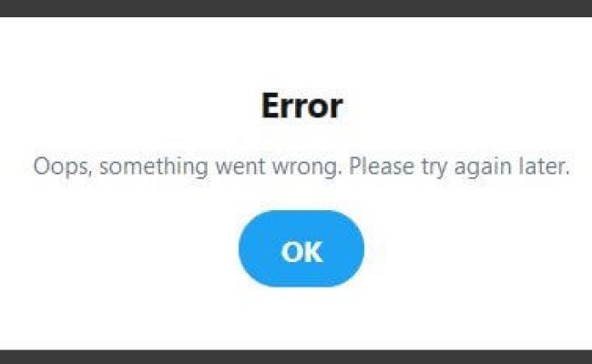
Task: Select the bold Error heading
Action: click(301, 106)
